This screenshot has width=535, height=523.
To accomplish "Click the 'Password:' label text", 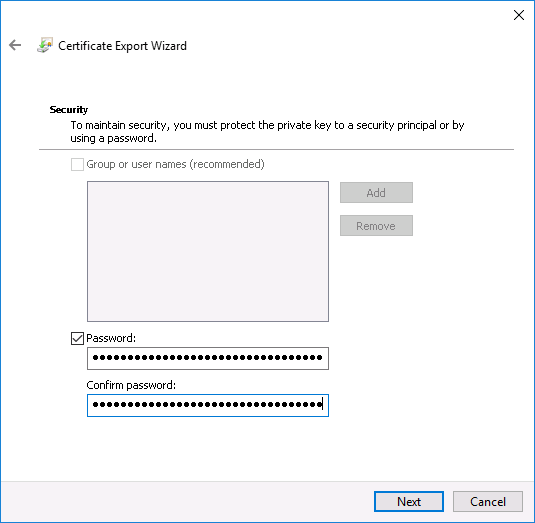I will click(x=111, y=338).
